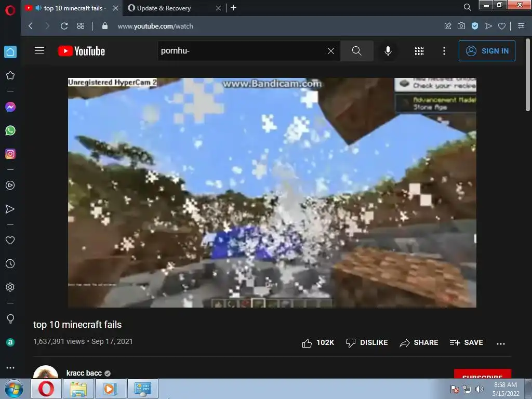Click the edit page snapshot icon in address bar

[x=448, y=26]
